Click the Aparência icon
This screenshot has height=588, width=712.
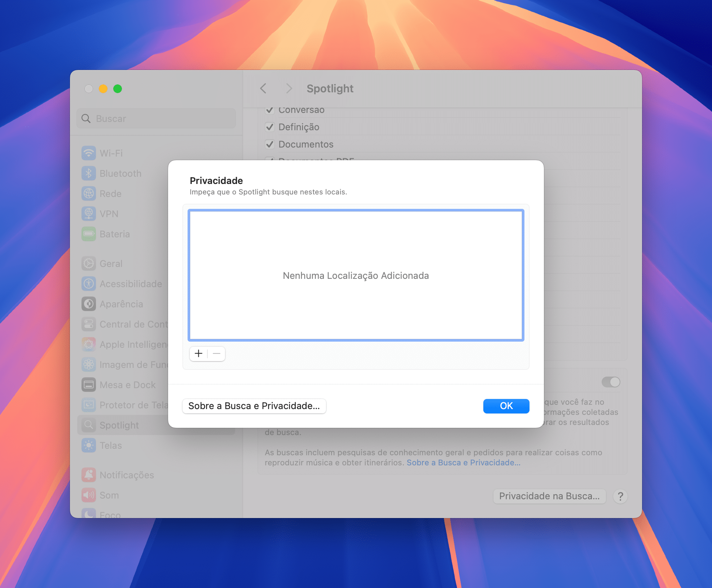[88, 304]
